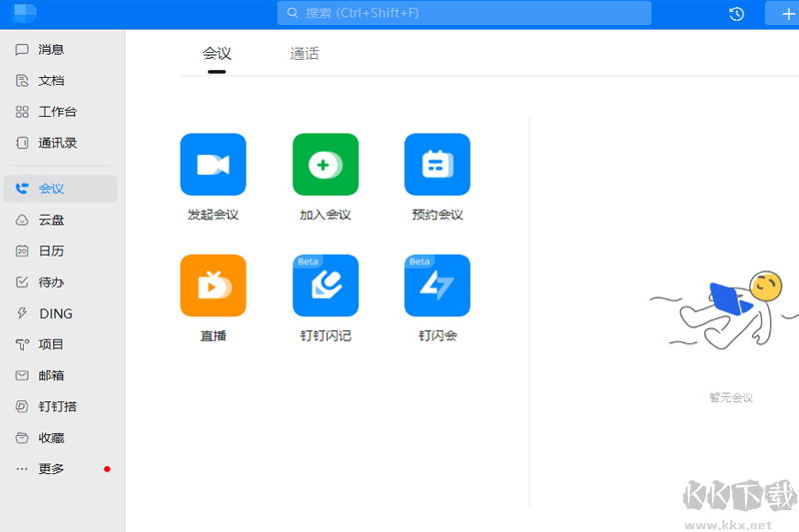Schedule a meeting via 预约会议 icon

pos(437,165)
